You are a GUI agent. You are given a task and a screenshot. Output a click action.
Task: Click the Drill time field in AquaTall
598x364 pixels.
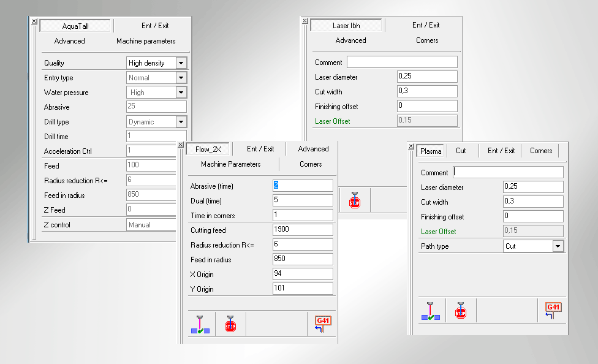pyautogui.click(x=156, y=136)
